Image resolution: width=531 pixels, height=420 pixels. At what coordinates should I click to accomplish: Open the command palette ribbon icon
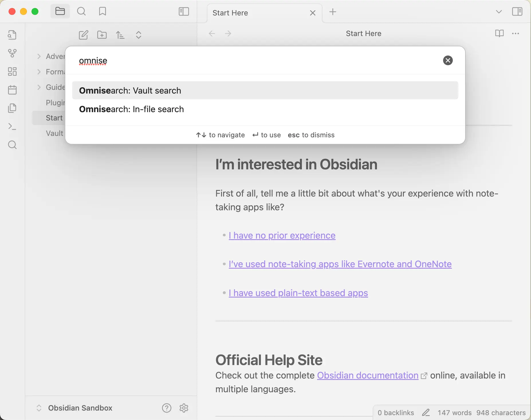[12, 126]
